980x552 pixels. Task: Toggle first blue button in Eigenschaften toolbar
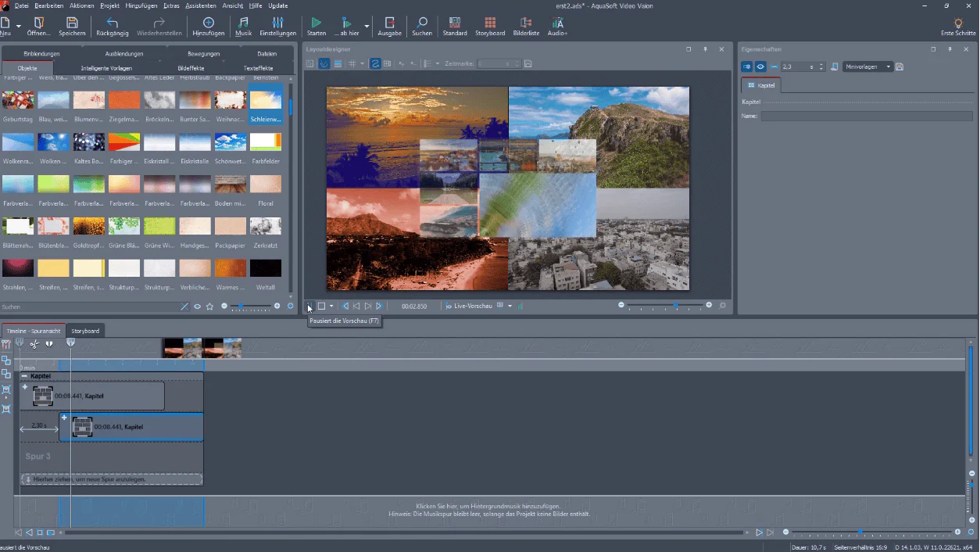(747, 66)
